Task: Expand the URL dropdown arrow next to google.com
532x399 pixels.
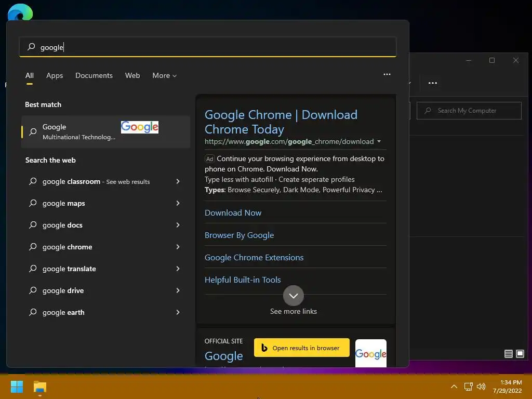Action: click(379, 141)
